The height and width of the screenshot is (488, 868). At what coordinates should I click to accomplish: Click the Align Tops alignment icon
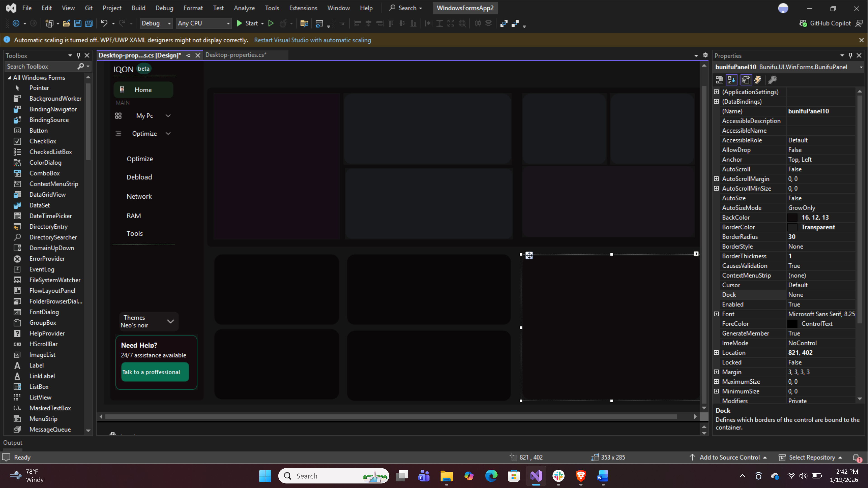click(391, 23)
